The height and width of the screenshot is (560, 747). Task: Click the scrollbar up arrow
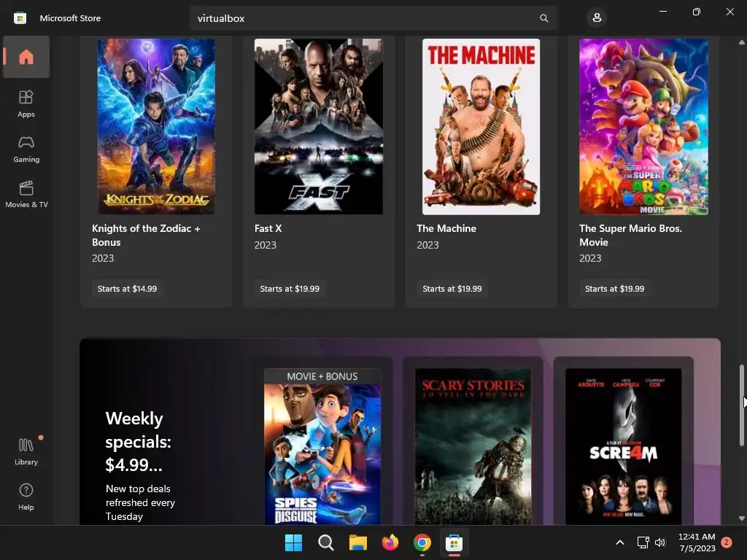pos(741,42)
